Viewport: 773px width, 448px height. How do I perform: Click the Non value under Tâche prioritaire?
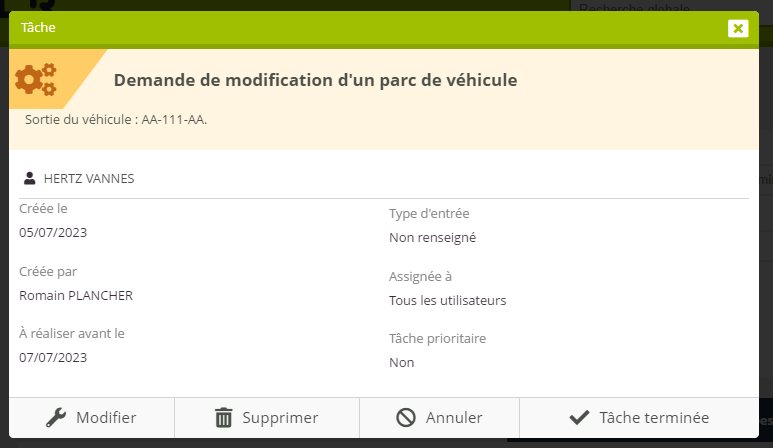(401, 362)
